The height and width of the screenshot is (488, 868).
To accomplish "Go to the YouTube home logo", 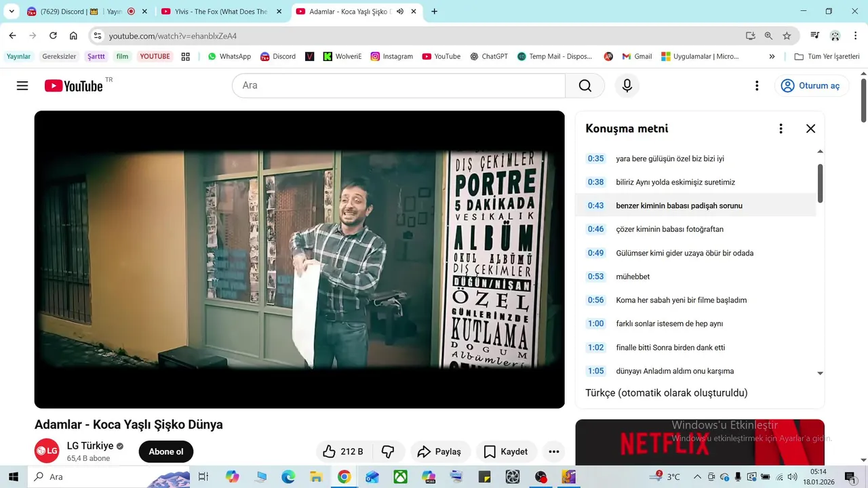I will 74,85.
